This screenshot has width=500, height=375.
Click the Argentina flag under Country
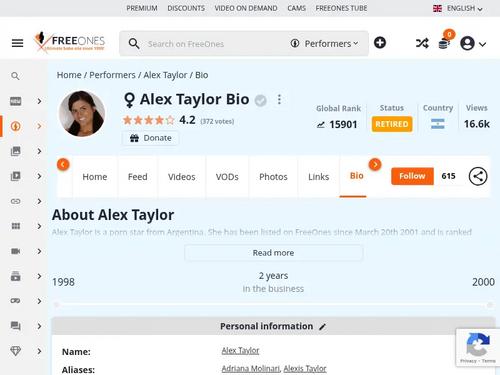point(438,124)
